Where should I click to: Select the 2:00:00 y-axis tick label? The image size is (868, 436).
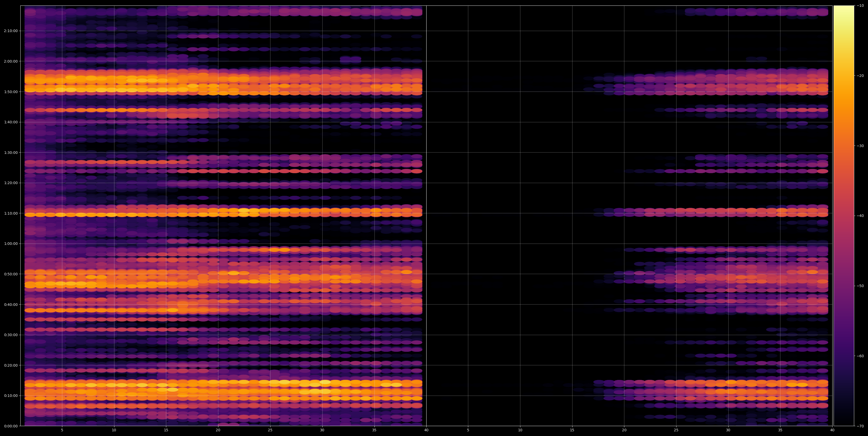(11, 61)
